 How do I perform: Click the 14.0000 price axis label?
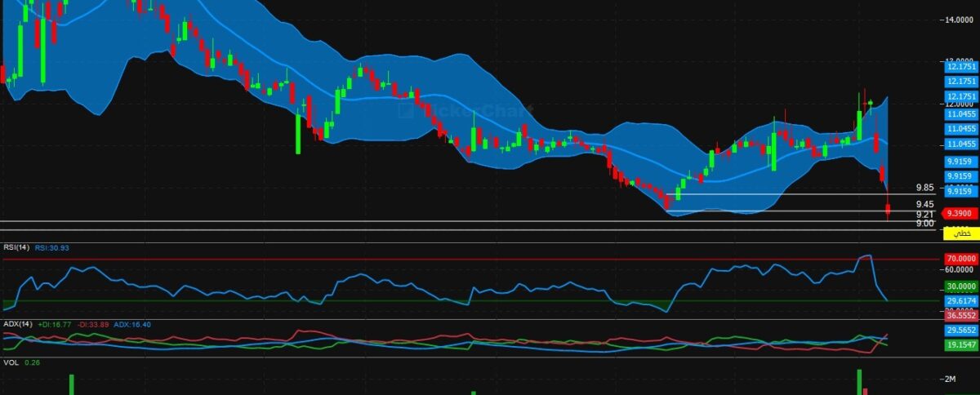tap(958, 19)
